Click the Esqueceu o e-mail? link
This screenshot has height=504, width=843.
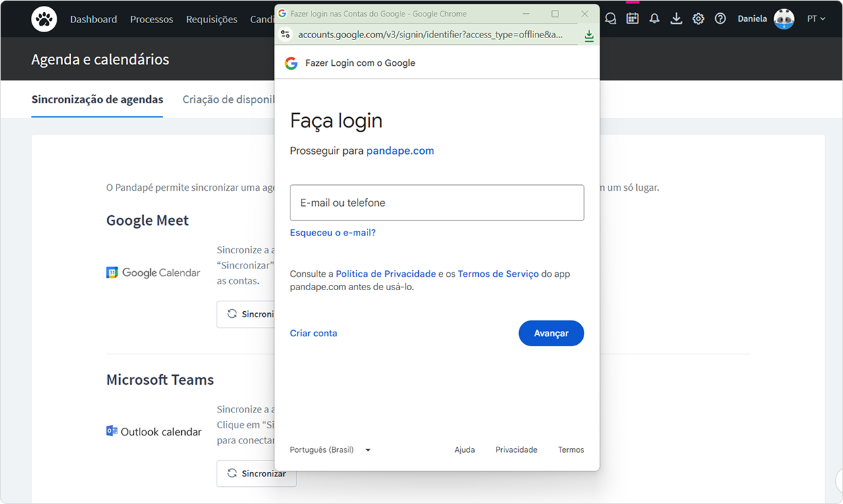coord(333,232)
